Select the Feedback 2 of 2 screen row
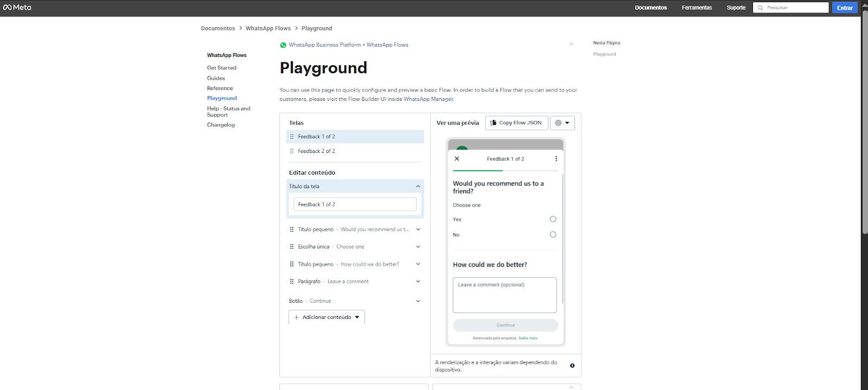The width and height of the screenshot is (868, 390). point(355,151)
